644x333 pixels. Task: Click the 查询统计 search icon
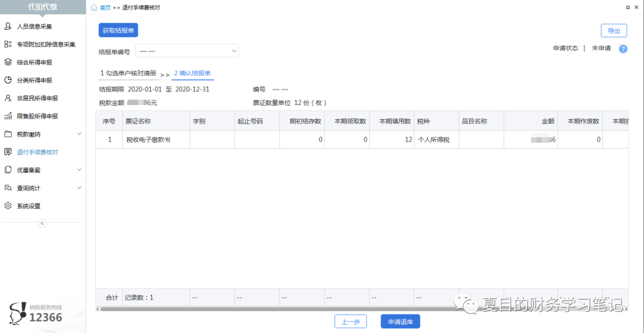7,188
